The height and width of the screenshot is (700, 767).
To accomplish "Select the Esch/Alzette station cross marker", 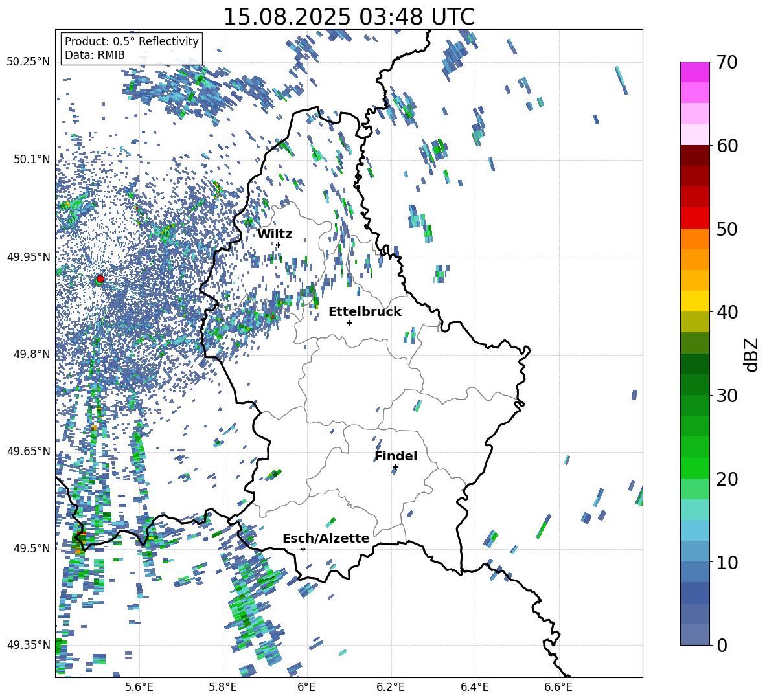I will tap(303, 549).
